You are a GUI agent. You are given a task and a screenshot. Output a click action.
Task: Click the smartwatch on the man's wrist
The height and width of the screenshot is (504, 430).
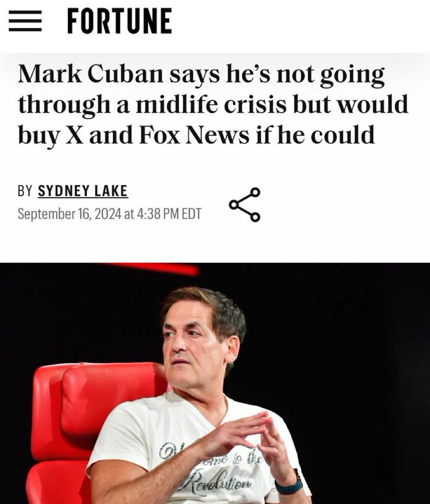[290, 483]
